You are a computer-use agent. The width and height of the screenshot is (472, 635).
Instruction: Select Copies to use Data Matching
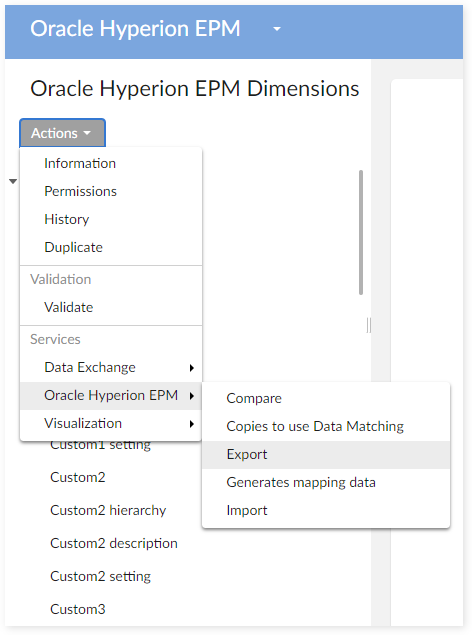[326, 426]
